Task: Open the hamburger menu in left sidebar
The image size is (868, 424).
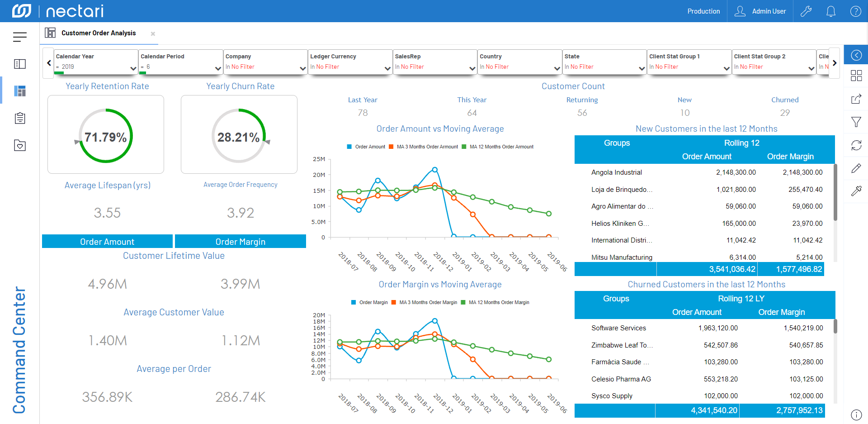Action: pyautogui.click(x=19, y=37)
